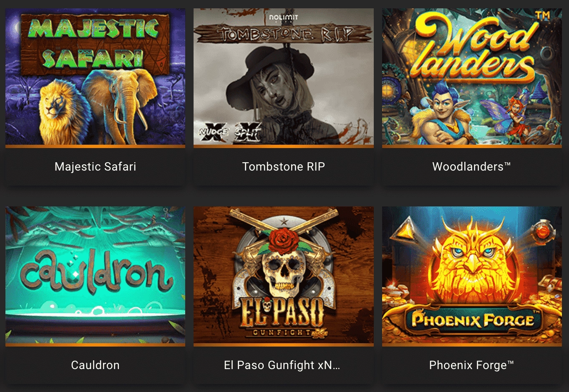Open the Phoenix Forge game thumbnail
This screenshot has width=569, height=392.
point(472,275)
